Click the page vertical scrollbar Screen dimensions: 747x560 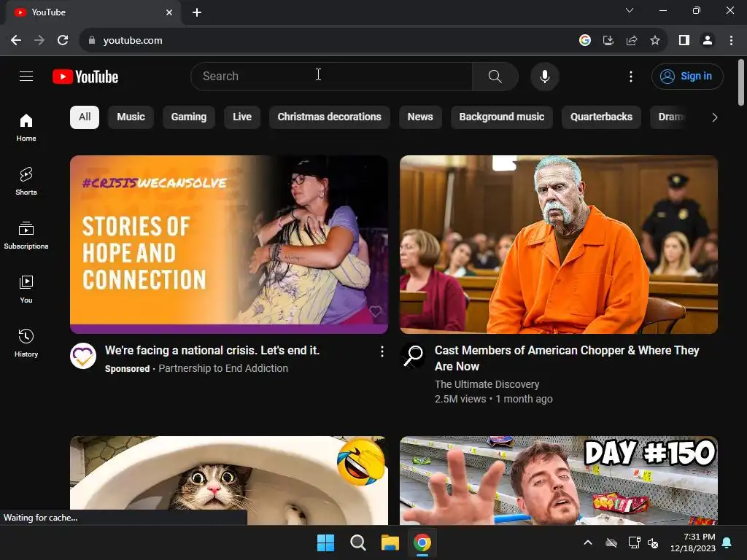[741, 82]
